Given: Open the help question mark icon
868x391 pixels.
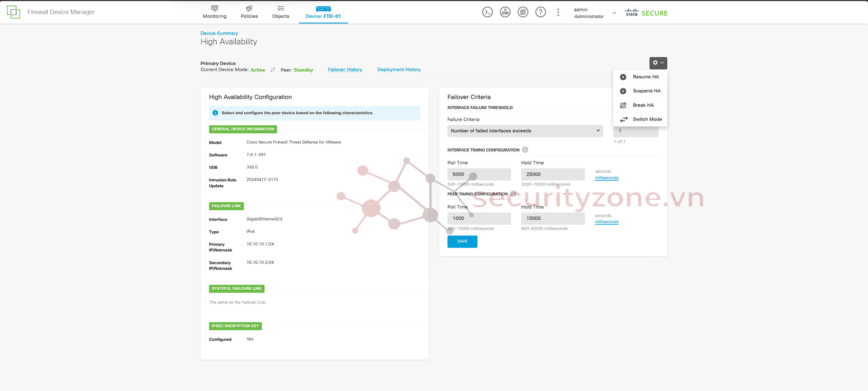Looking at the screenshot, I should point(541,12).
